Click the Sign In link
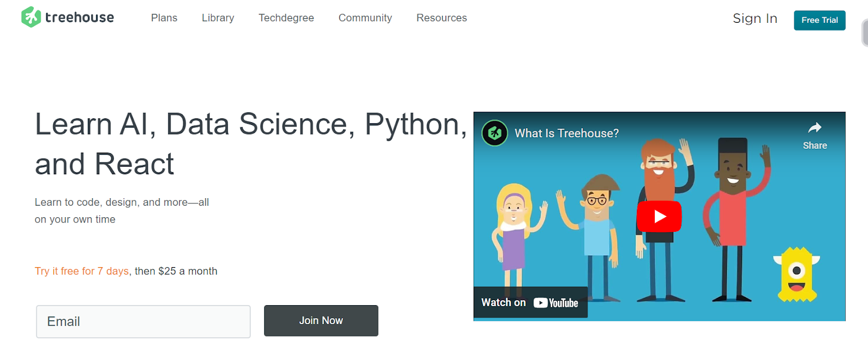The height and width of the screenshot is (354, 868). point(755,18)
